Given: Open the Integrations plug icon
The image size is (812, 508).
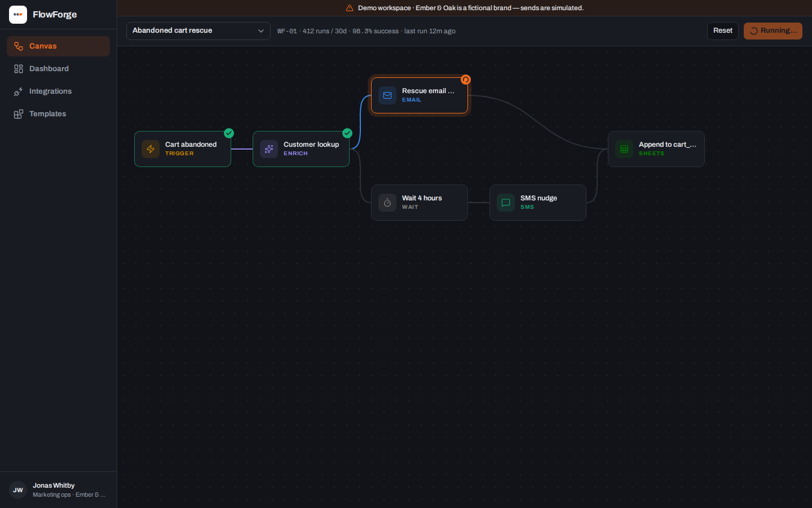Looking at the screenshot, I should pos(19,91).
